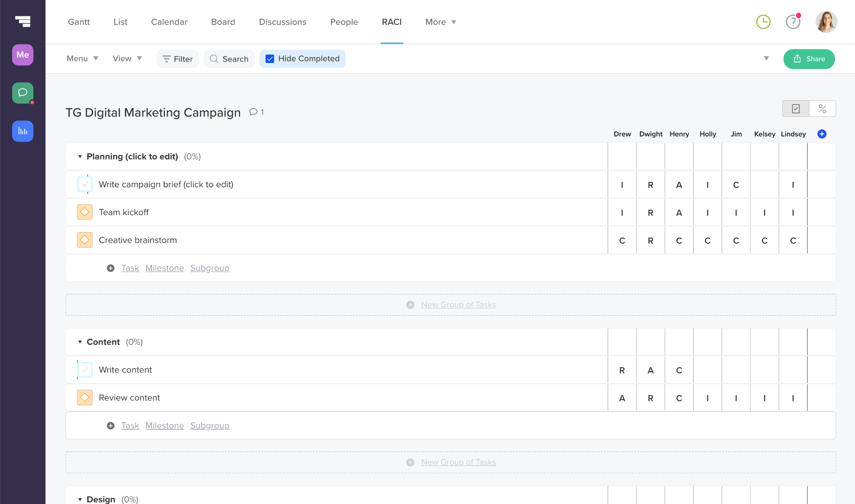
Task: Check off Write campaign brief task
Action: (85, 184)
